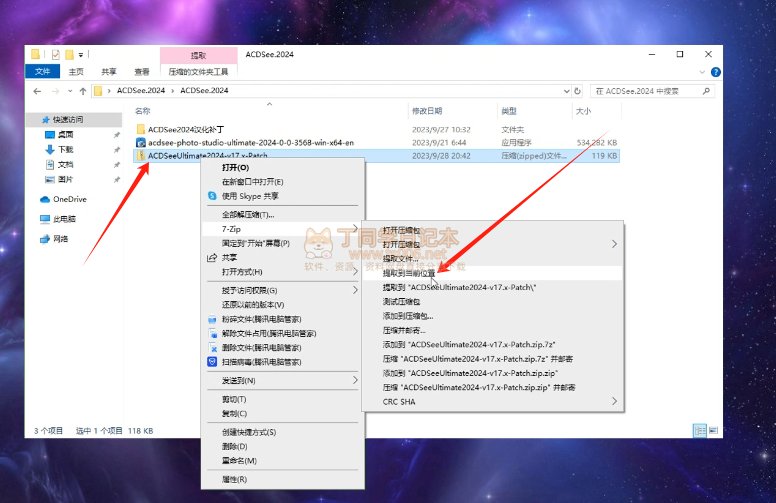Screen dimensions: 776x503
Task: Choose 添加到压缩包... in 7-Zip submenu
Action: click(493, 316)
